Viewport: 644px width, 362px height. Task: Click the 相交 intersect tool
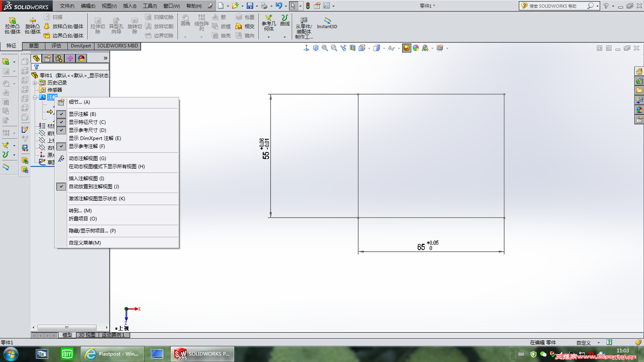click(245, 27)
